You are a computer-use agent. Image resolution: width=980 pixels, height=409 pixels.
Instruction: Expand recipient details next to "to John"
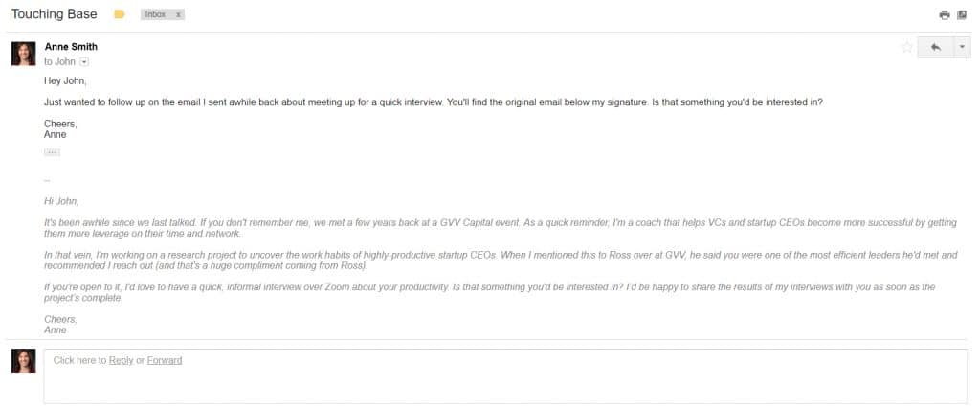click(84, 61)
